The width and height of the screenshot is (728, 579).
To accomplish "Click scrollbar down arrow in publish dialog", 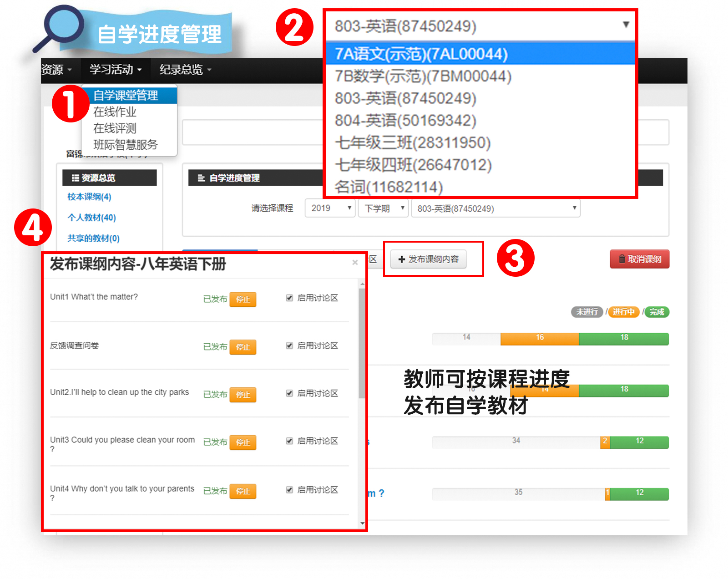I will point(362,523).
